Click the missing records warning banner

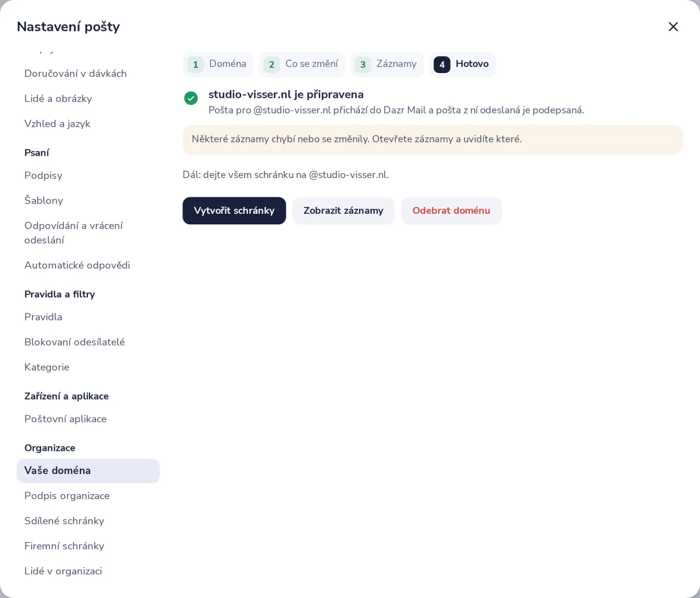433,140
